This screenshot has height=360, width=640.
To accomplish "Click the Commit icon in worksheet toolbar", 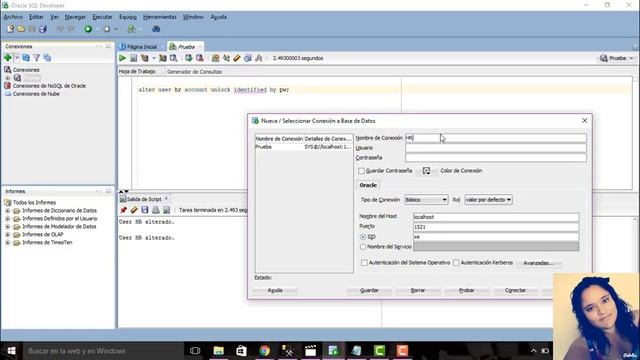I will tap(189, 58).
